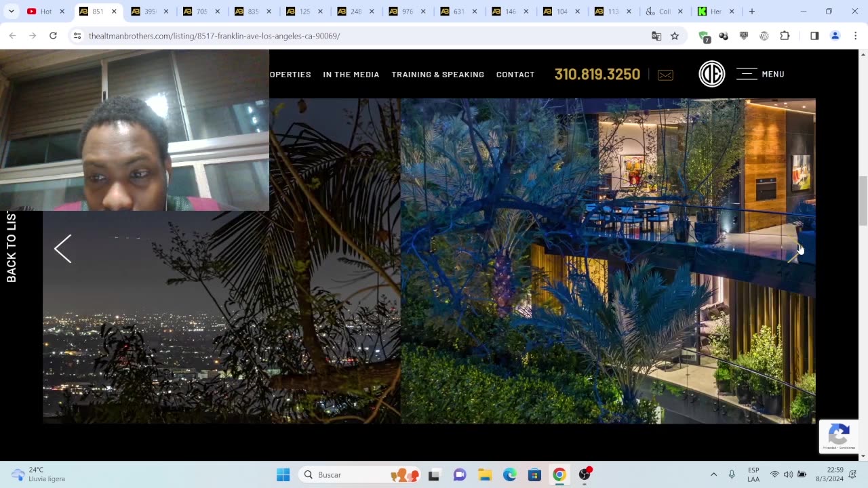Viewport: 868px width, 488px height.
Task: Click the previous photo arrow on the gallery
Action: coord(63,249)
